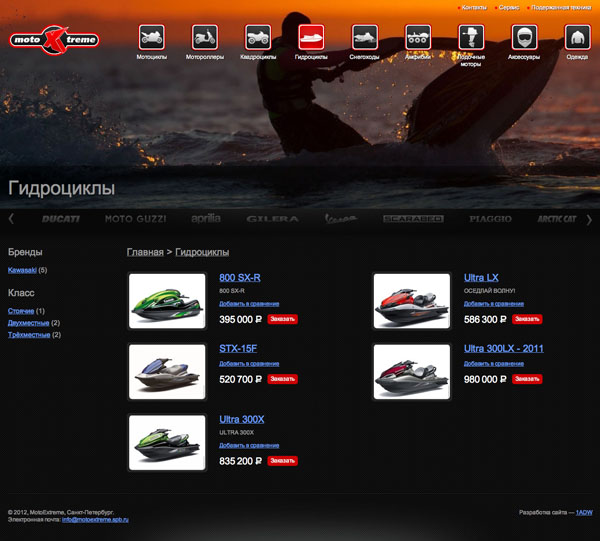
Task: Select the Scarabeo brand logo
Action: pos(413,219)
